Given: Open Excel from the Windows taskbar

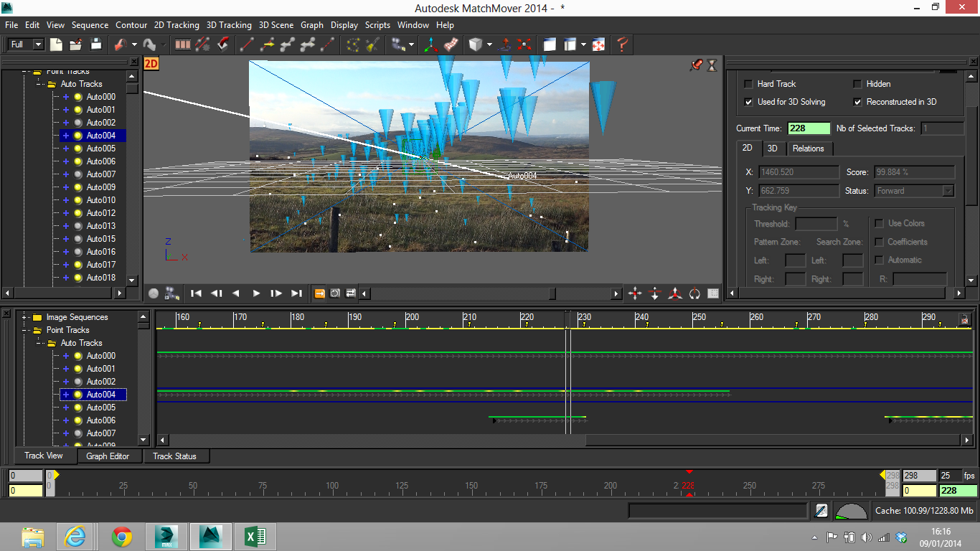Looking at the screenshot, I should (x=255, y=537).
